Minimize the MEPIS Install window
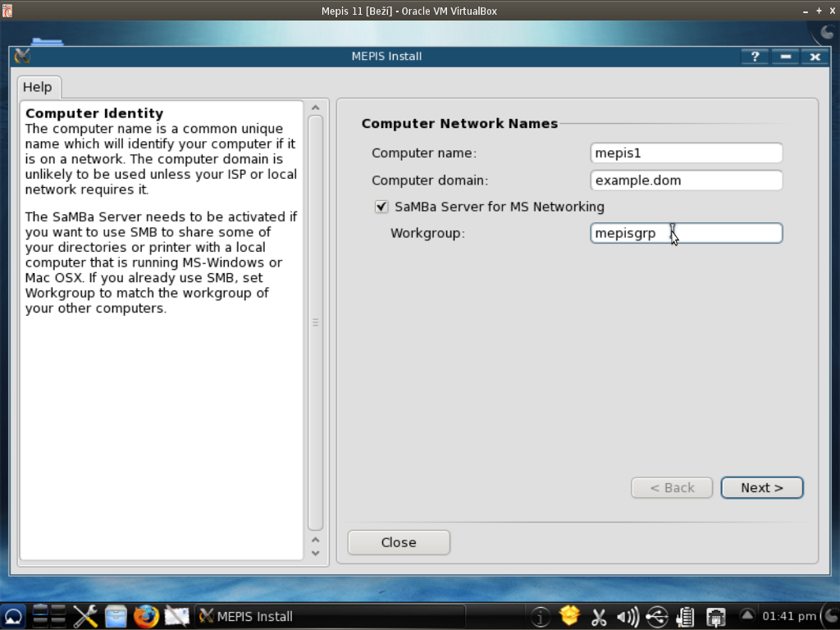Screen dimensions: 840x630 [x=785, y=57]
